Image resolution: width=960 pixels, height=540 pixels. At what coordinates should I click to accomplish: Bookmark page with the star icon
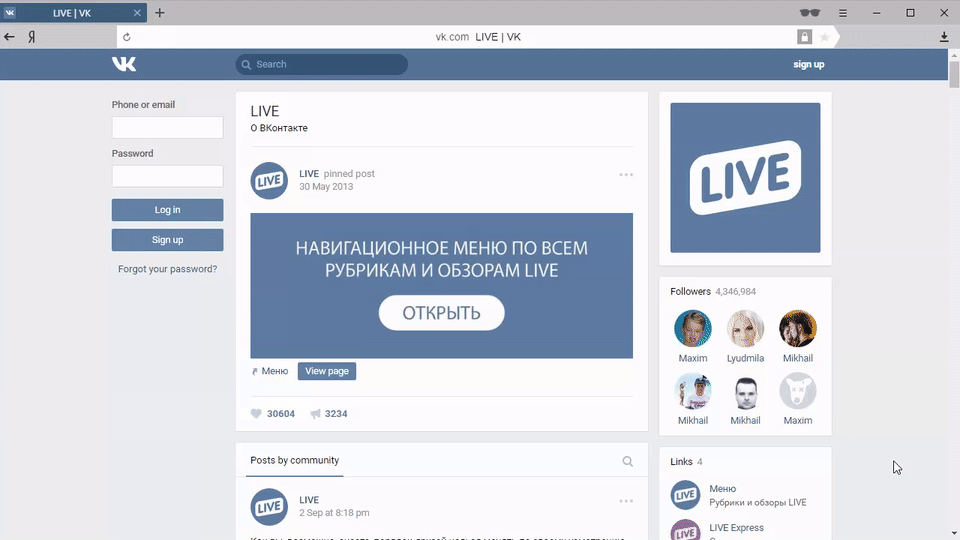point(824,37)
